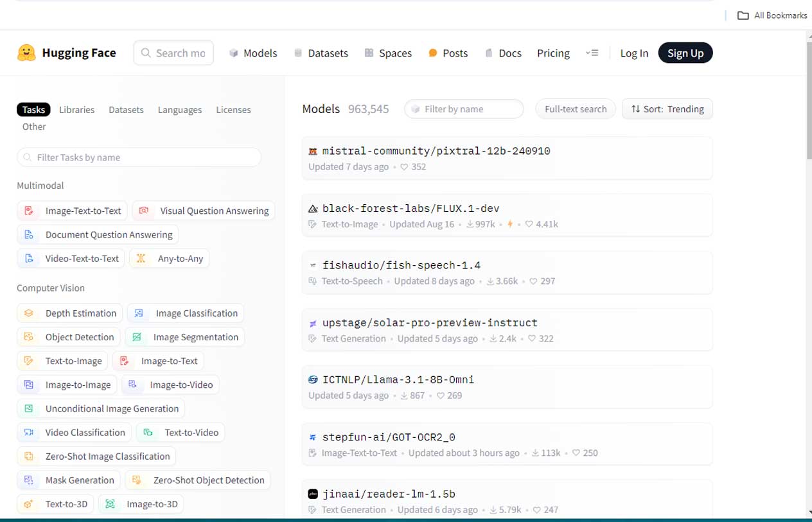Click the Image Classification icon
This screenshot has width=812, height=522.
[139, 313]
